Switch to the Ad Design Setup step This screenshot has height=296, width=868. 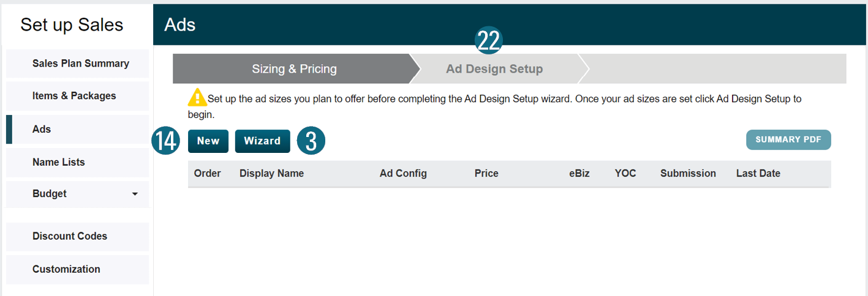coord(494,69)
